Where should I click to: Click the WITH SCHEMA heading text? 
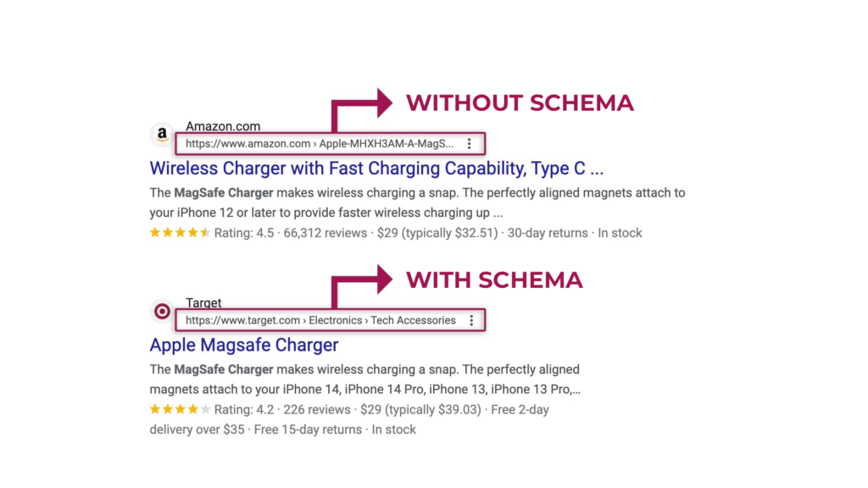(x=494, y=280)
